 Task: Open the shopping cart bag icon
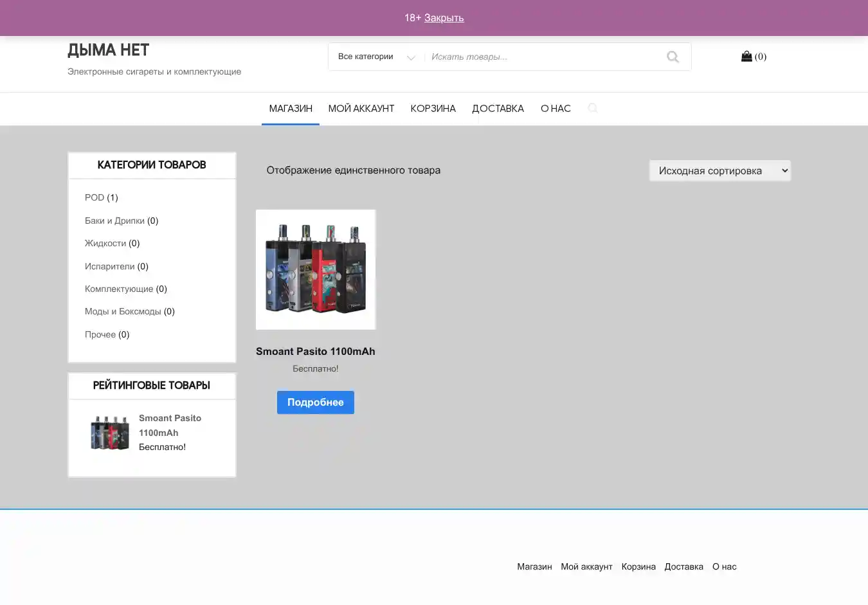[x=746, y=57]
